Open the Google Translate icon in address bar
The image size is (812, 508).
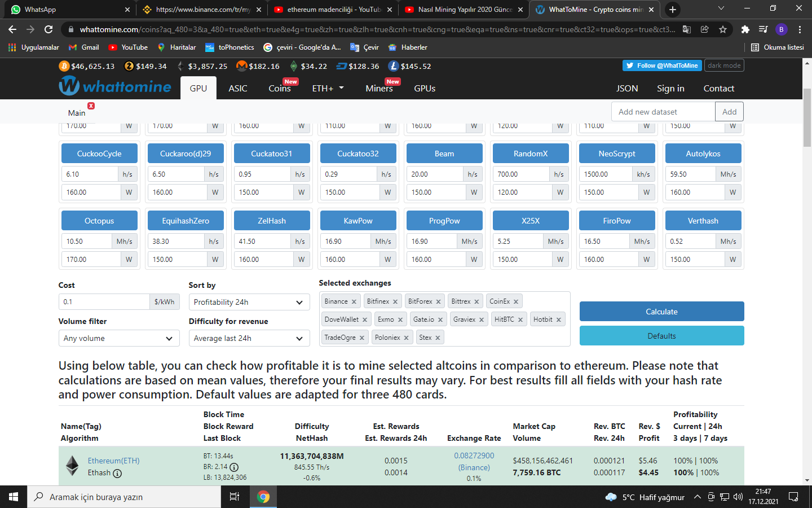point(687,29)
